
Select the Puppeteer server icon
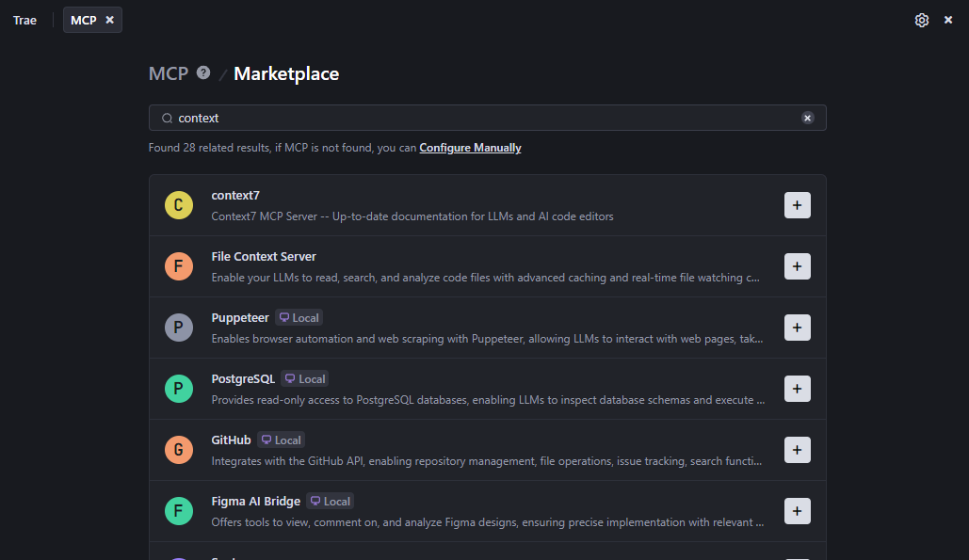[179, 328]
